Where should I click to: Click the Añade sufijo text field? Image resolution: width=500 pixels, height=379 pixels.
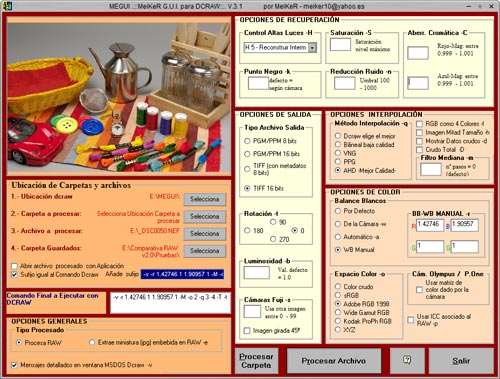[182, 274]
